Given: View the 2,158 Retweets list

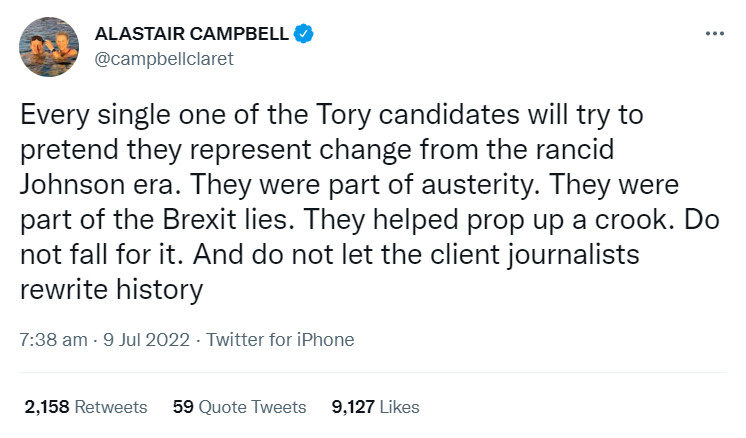Looking at the screenshot, I should click(85, 407).
